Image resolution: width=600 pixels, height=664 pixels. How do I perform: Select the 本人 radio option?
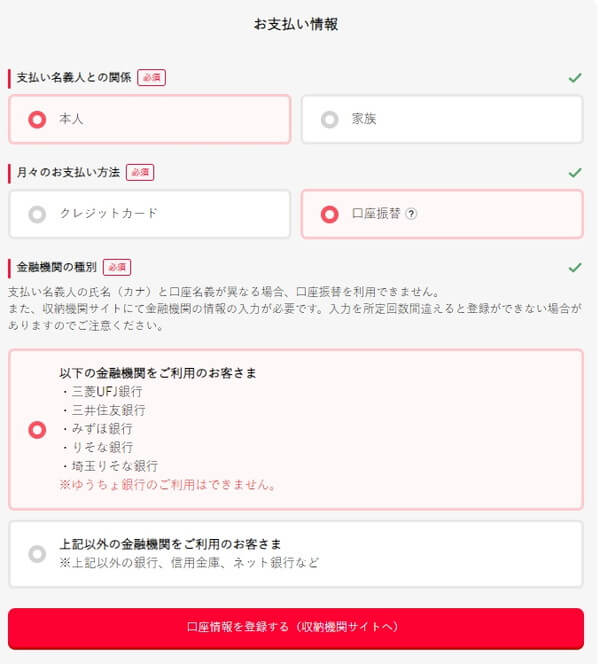click(149, 119)
